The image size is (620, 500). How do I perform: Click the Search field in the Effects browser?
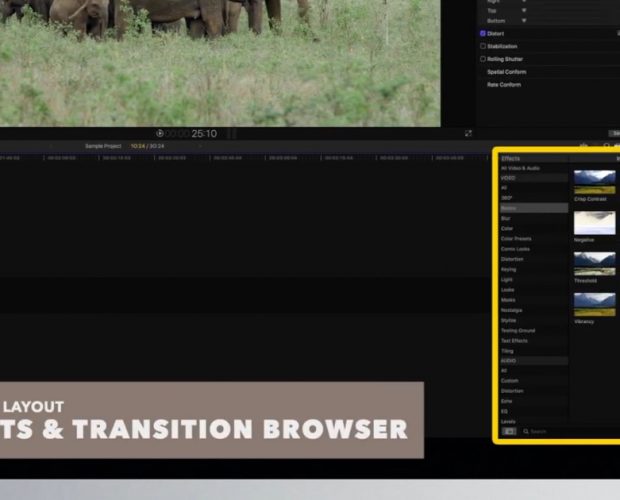click(569, 431)
